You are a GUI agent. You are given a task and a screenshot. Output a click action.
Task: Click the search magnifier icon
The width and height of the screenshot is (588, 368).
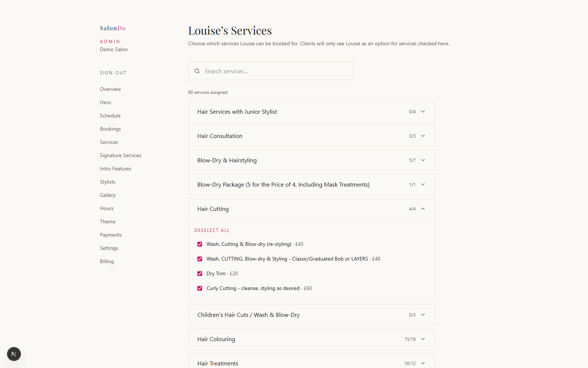[197, 71]
